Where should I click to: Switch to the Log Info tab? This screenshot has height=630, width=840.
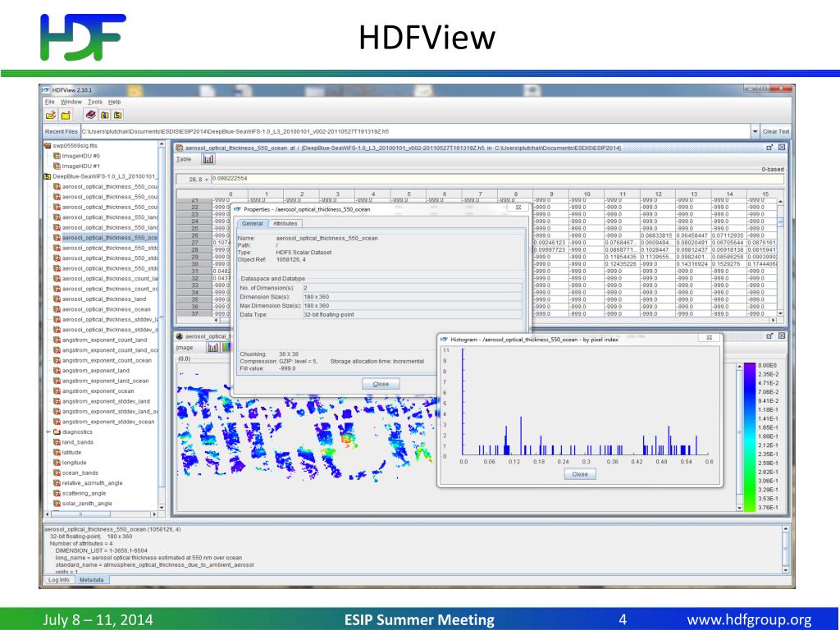[58, 580]
